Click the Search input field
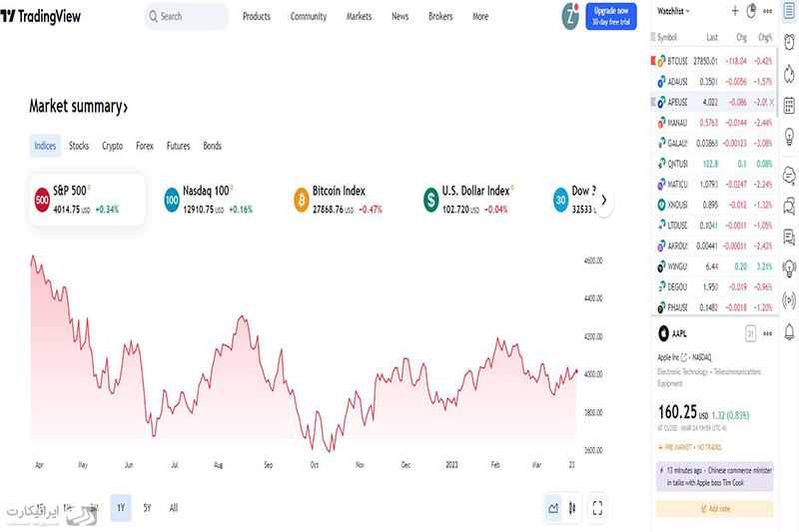Viewport: 799px width, 532px height. 187,16
